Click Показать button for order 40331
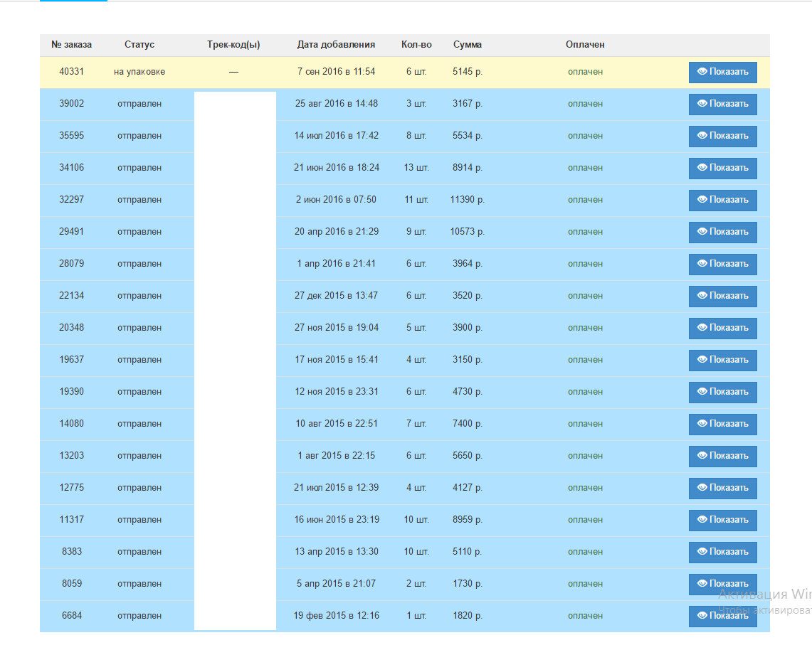 click(722, 72)
